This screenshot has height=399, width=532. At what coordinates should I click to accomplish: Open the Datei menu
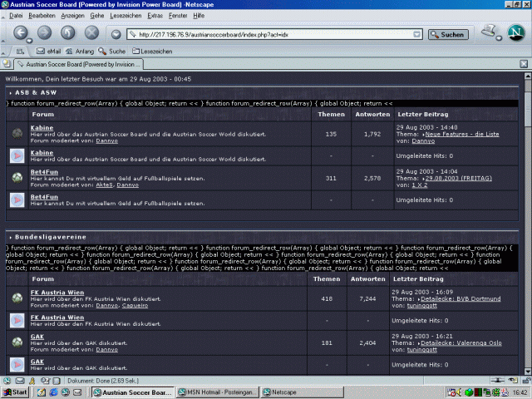coord(16,16)
